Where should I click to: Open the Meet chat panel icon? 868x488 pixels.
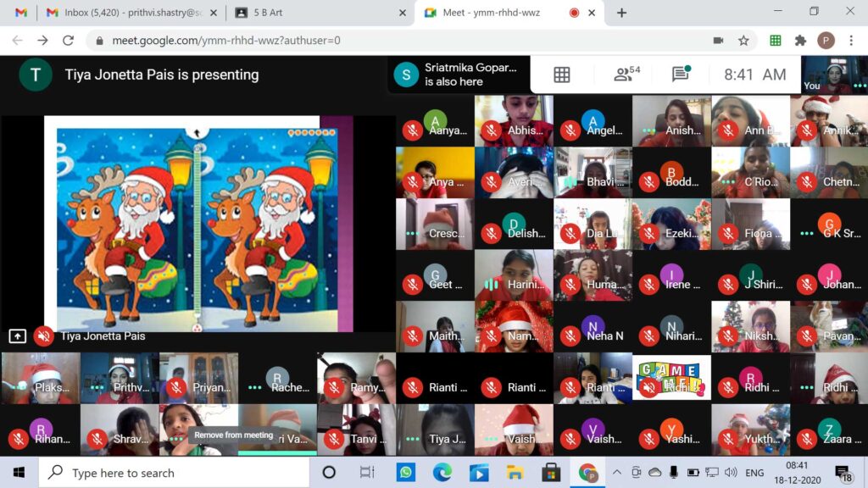coord(681,74)
